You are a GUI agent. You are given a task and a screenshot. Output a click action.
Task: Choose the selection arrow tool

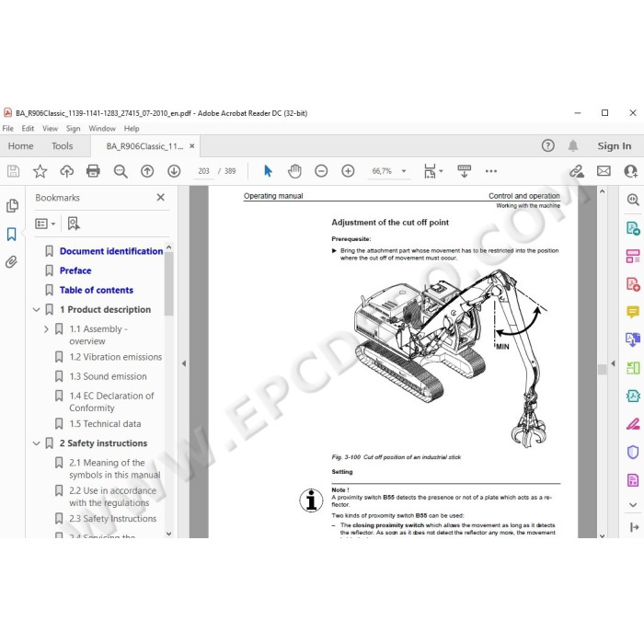coord(268,171)
